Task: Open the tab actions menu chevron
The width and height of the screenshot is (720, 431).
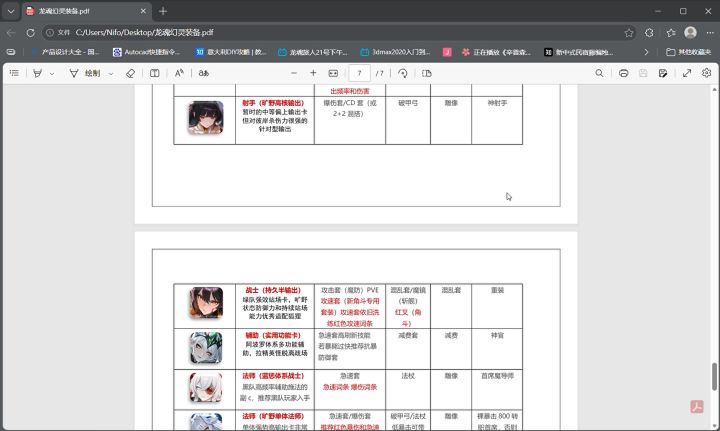Action: coord(11,11)
